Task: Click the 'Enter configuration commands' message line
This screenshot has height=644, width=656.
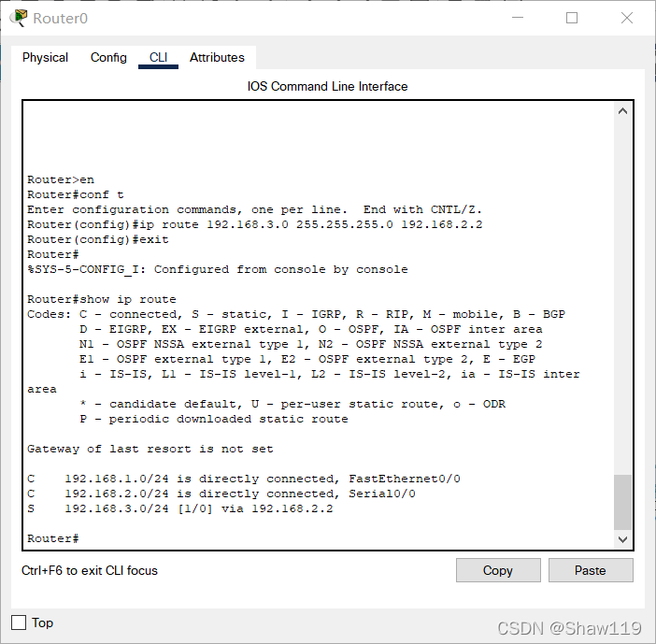Action: pyautogui.click(x=255, y=209)
